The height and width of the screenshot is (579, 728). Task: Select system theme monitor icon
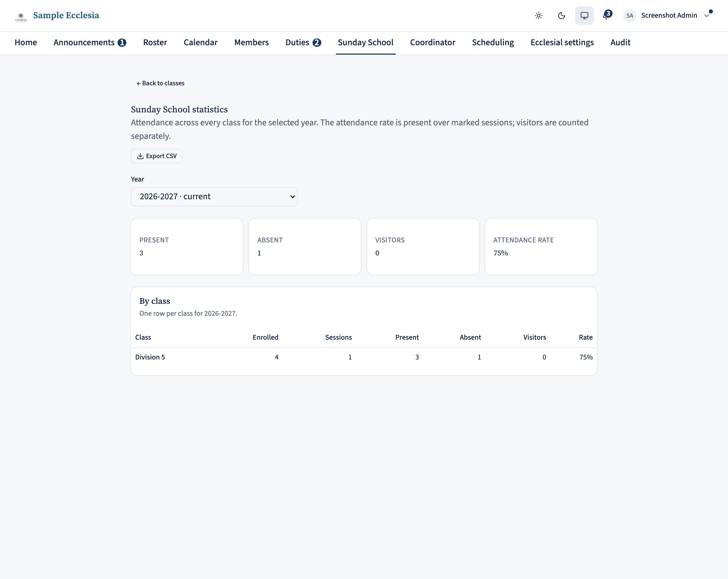(x=584, y=16)
